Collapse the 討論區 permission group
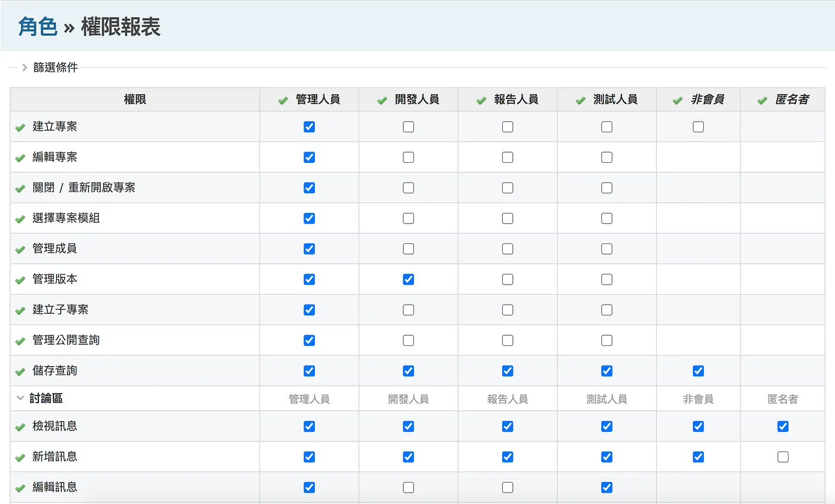This screenshot has width=835, height=504. pyautogui.click(x=21, y=398)
